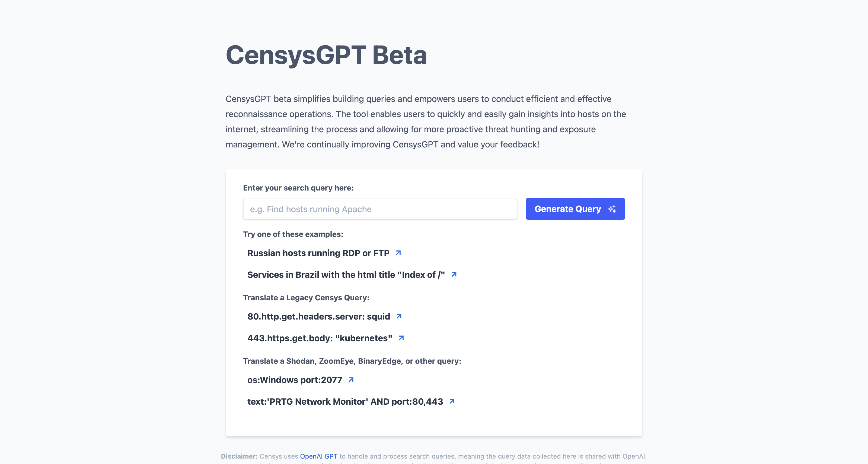The width and height of the screenshot is (868, 464).
Task: Select the 443.https.get.body: "kubernetes" legacy query
Action: coord(320,338)
